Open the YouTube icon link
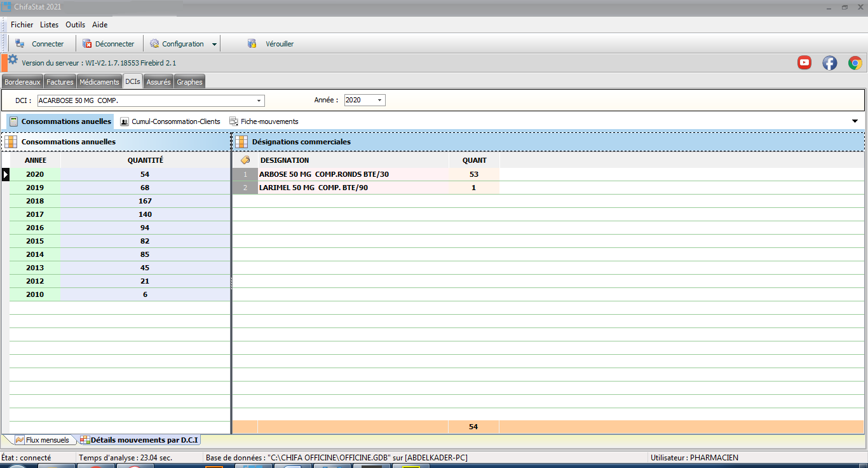 click(x=804, y=62)
